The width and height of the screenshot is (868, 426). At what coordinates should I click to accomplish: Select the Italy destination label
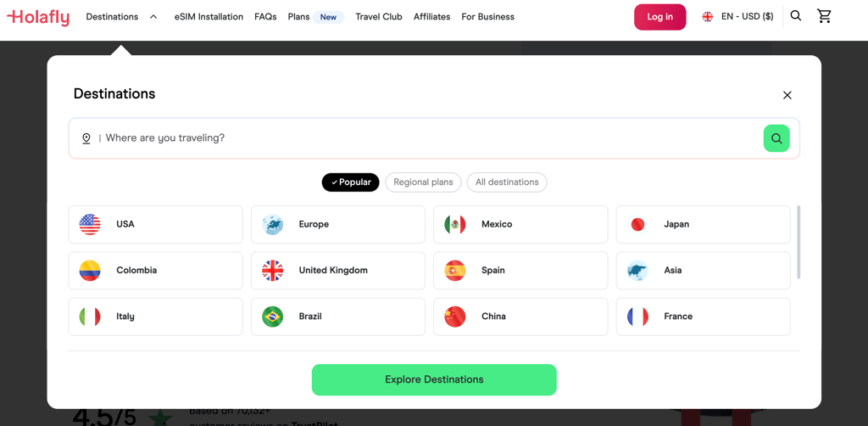pyautogui.click(x=125, y=317)
